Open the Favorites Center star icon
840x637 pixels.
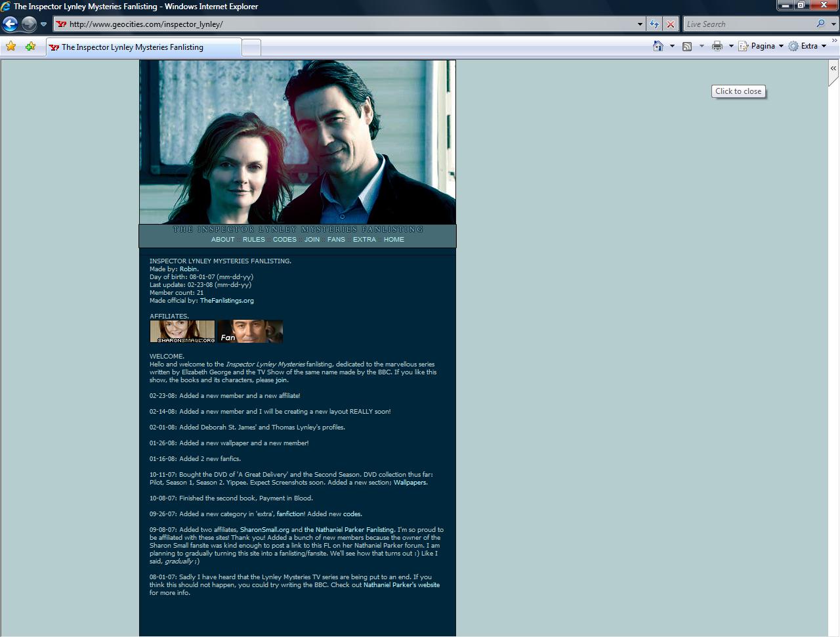click(x=10, y=46)
